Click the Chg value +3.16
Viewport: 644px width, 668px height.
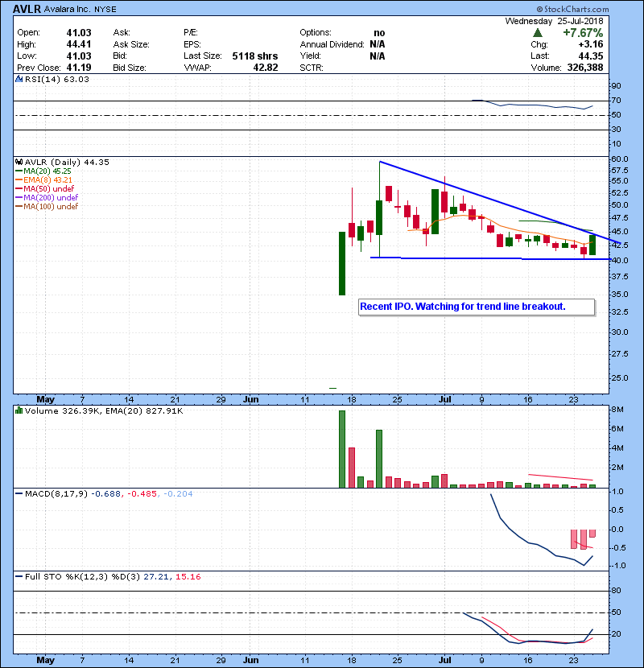click(x=591, y=44)
